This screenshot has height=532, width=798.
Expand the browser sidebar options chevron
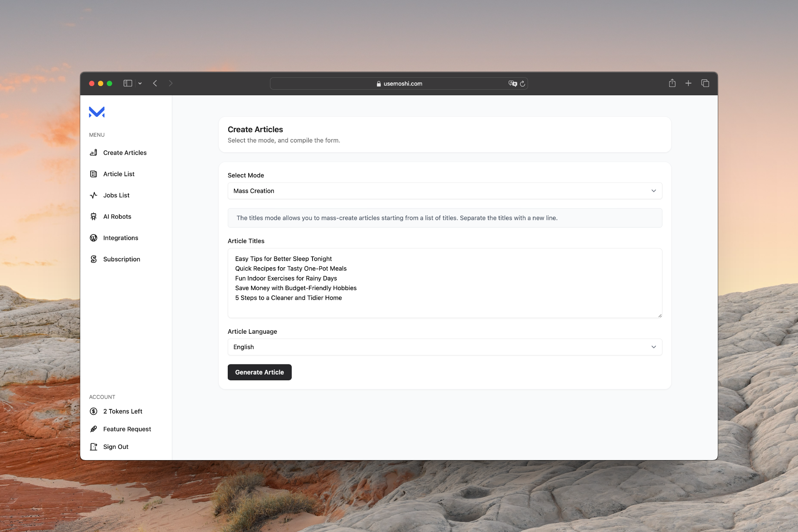pyautogui.click(x=140, y=84)
